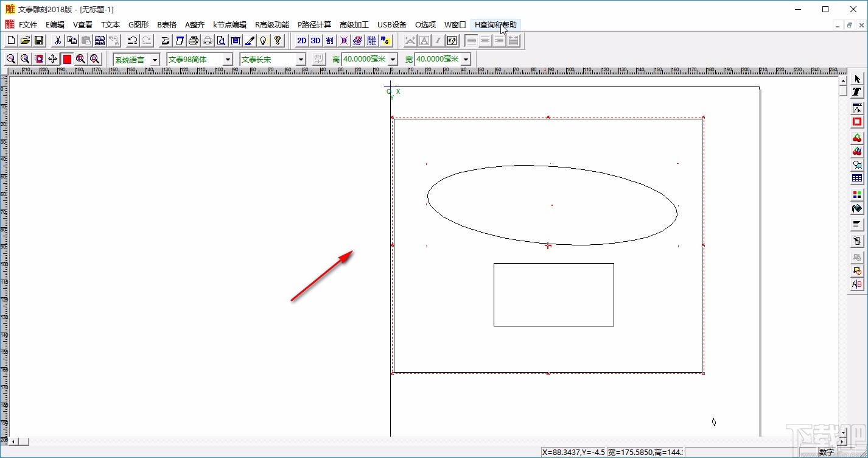
Task: Toggle right text alignment
Action: click(x=500, y=41)
